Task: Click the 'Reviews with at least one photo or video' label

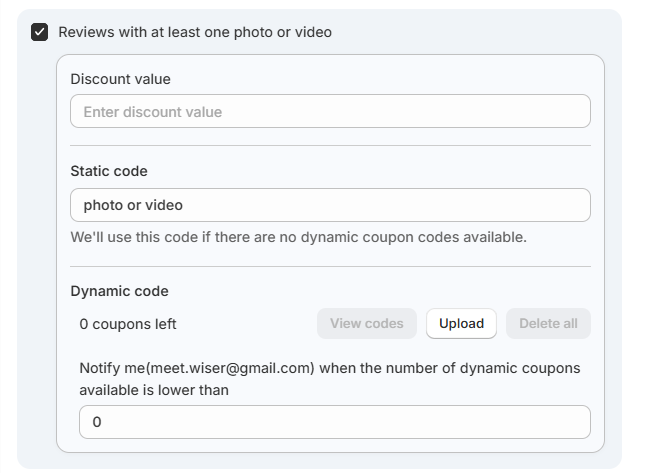Action: coord(195,32)
